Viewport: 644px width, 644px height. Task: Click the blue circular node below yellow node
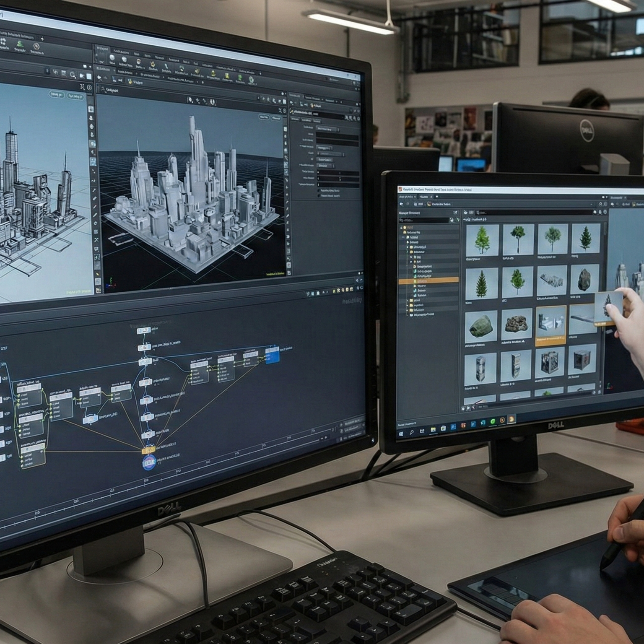coord(149,462)
